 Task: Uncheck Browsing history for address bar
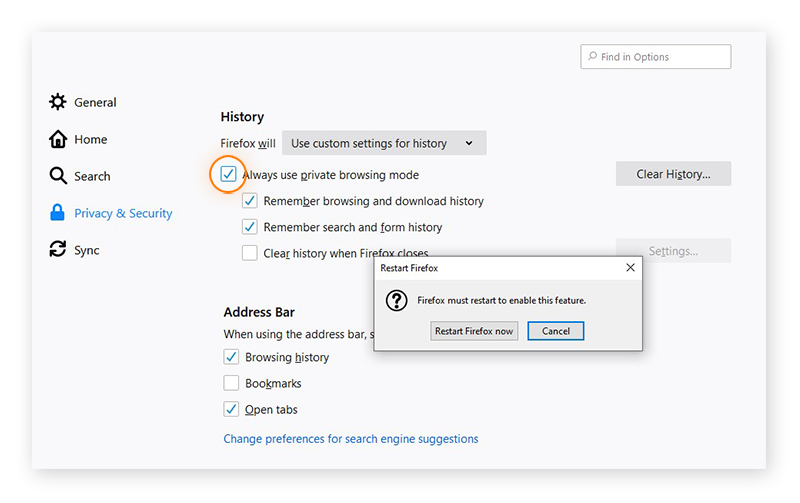pyautogui.click(x=231, y=357)
